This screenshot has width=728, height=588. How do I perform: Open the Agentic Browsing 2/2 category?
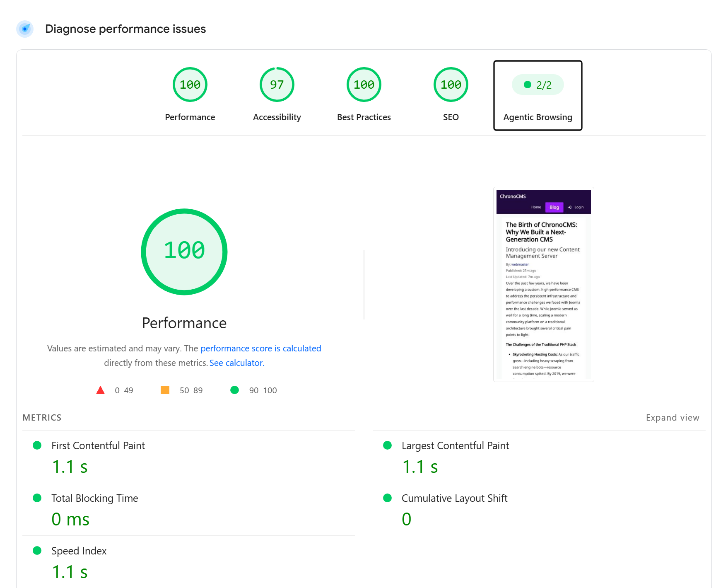coord(538,95)
